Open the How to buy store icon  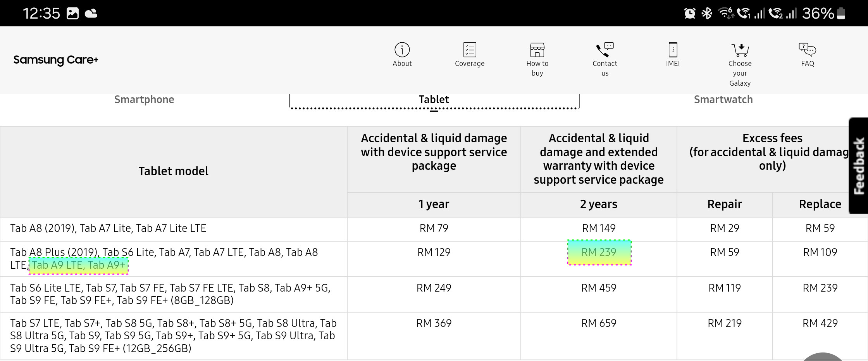pyautogui.click(x=537, y=50)
